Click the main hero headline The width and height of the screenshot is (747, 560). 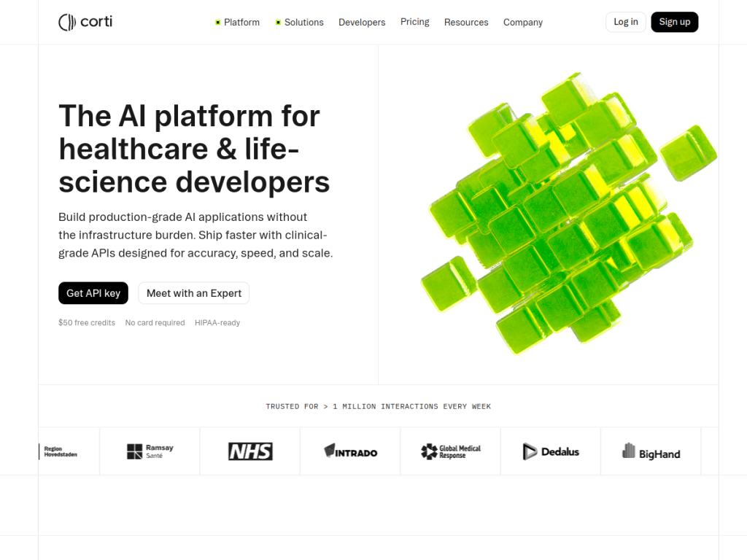[x=194, y=149]
